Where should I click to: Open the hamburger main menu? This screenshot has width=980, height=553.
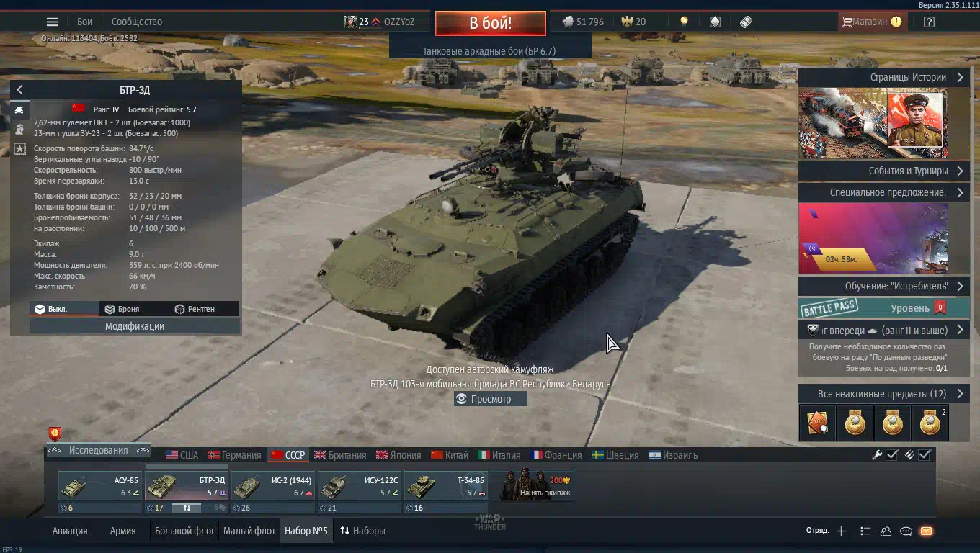click(52, 22)
